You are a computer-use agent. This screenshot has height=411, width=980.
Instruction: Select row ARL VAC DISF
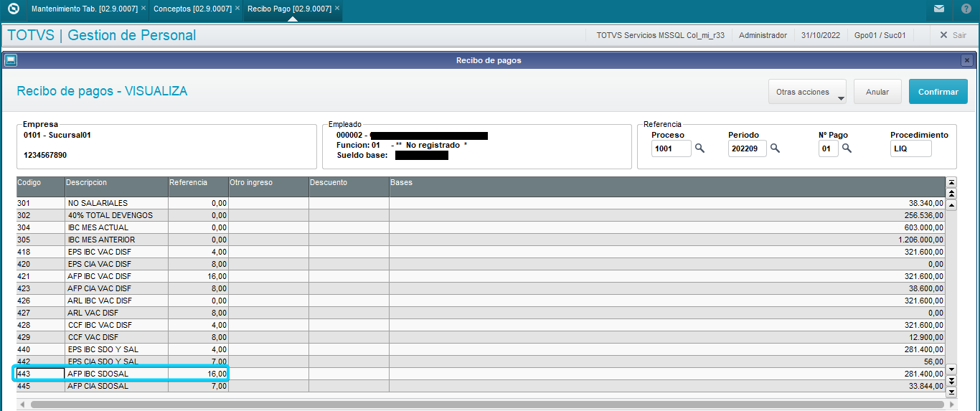pyautogui.click(x=481, y=313)
